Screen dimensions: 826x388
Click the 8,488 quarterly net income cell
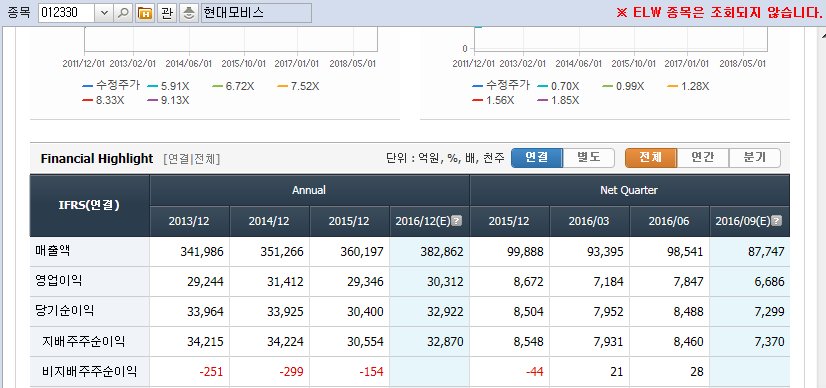point(670,312)
